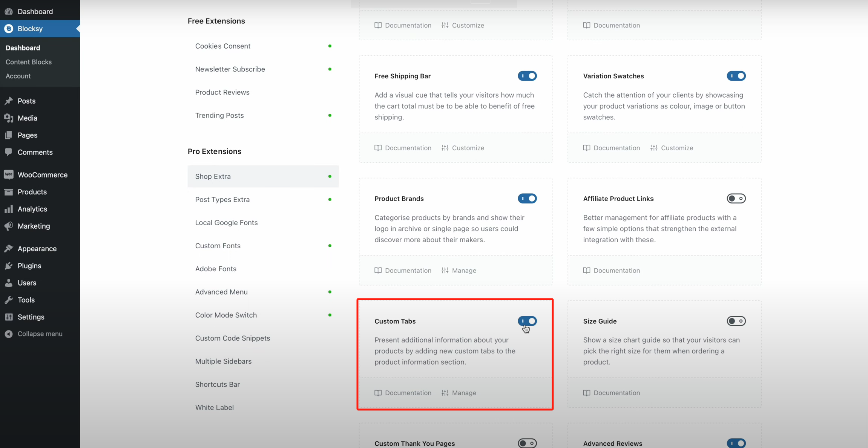The height and width of the screenshot is (448, 868).
Task: Enable the Size Guide toggle
Action: coord(736,321)
